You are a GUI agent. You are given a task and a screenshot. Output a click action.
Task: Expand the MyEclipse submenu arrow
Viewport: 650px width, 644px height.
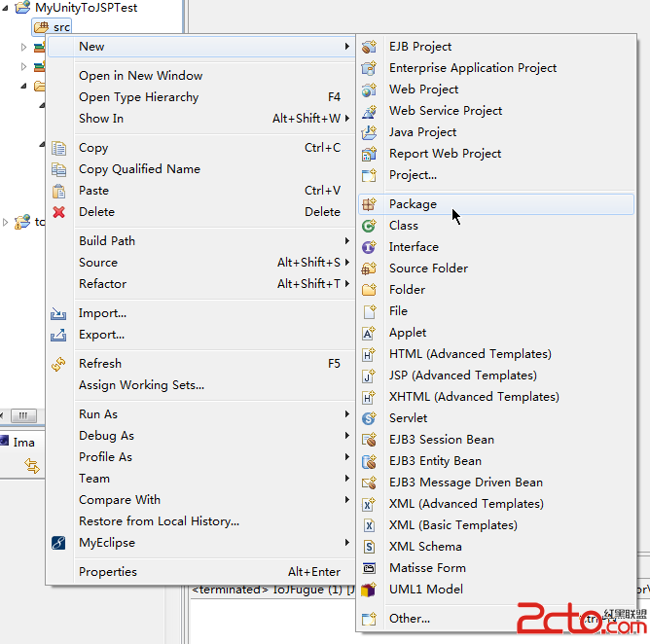tap(347, 543)
